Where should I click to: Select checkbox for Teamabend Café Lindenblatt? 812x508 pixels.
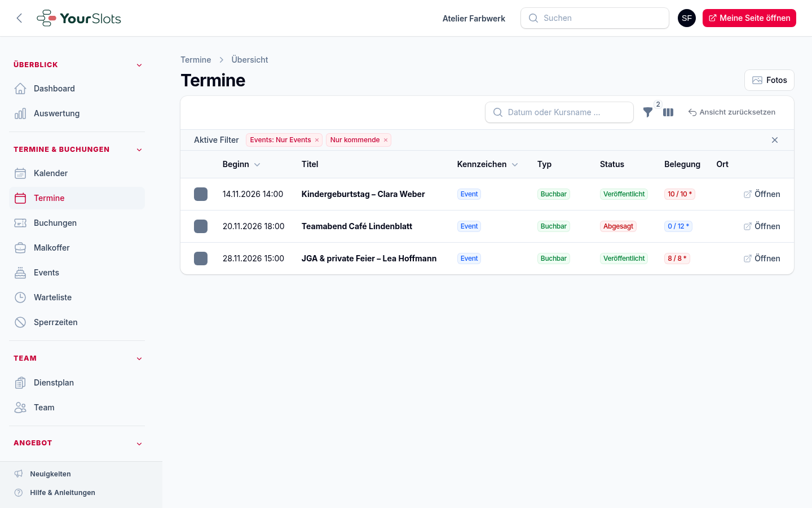tap(201, 226)
